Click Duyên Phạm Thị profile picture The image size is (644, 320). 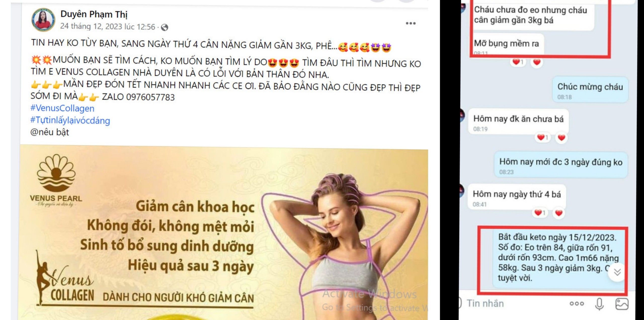tap(43, 20)
